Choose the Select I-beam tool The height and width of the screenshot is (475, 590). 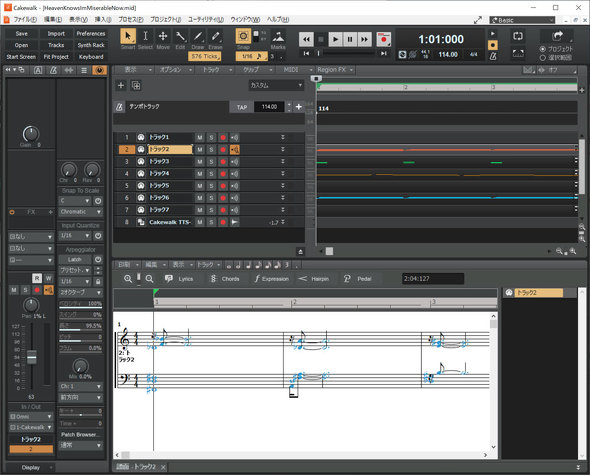145,36
